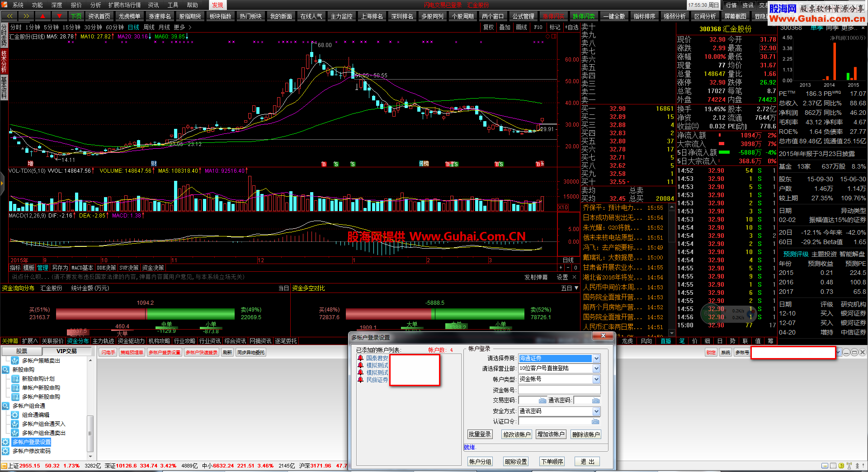Open the dropdown arrow beside the account box
Image resolution: width=868 pixels, height=472 pixels.
point(839,352)
